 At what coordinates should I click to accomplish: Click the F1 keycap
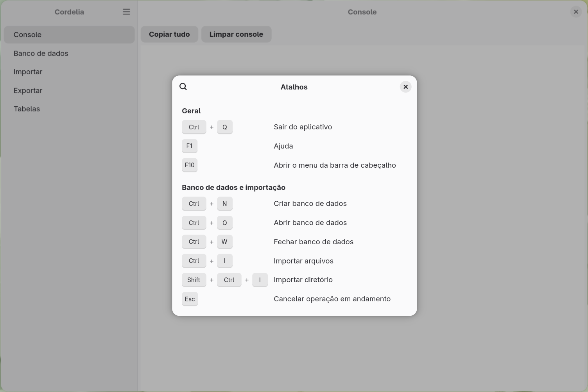190,146
